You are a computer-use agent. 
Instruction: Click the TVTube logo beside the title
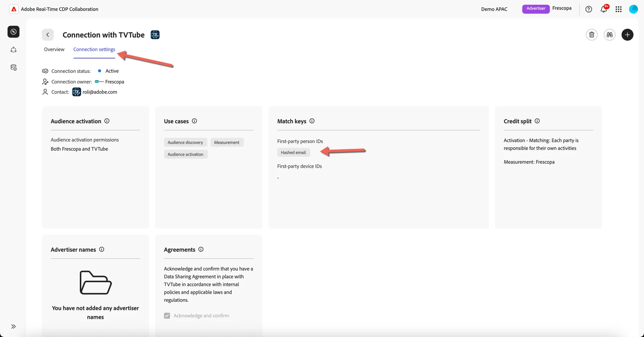[155, 35]
